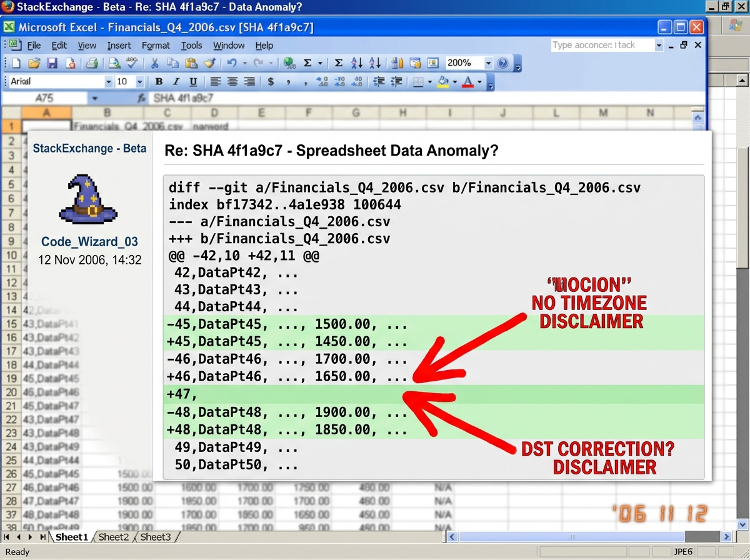The height and width of the screenshot is (560, 750).
Task: Switch to the Sheet3 tab
Action: point(156,537)
